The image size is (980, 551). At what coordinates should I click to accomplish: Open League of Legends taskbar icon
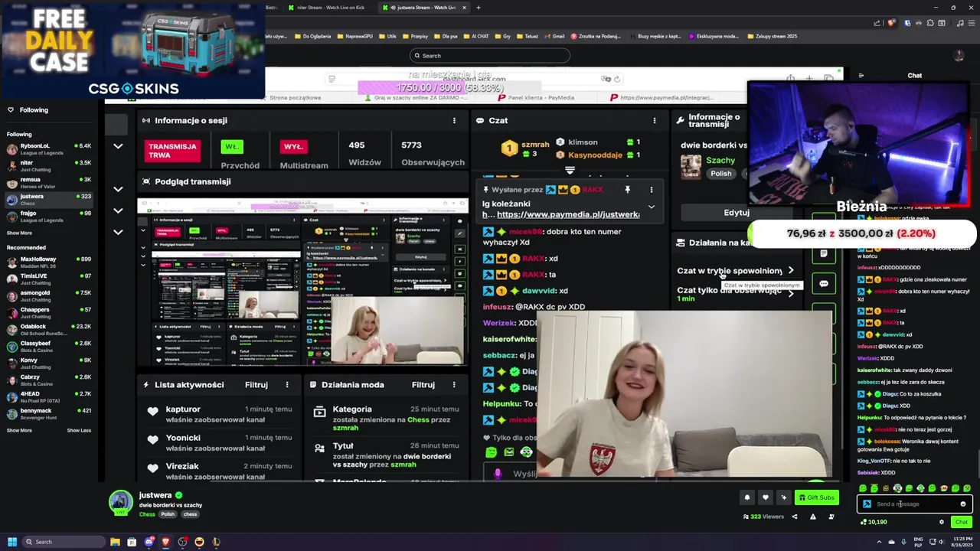216,542
